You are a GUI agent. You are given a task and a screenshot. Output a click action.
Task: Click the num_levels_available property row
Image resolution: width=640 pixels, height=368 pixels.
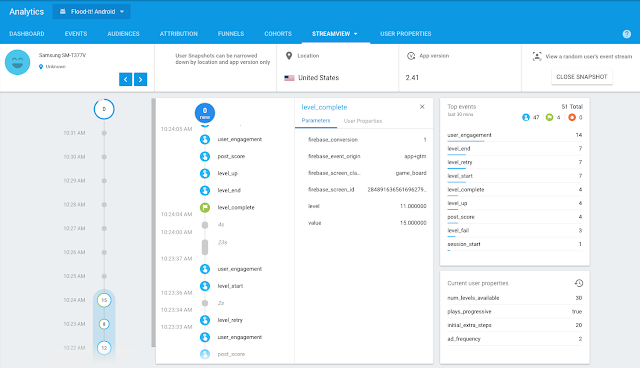515,298
